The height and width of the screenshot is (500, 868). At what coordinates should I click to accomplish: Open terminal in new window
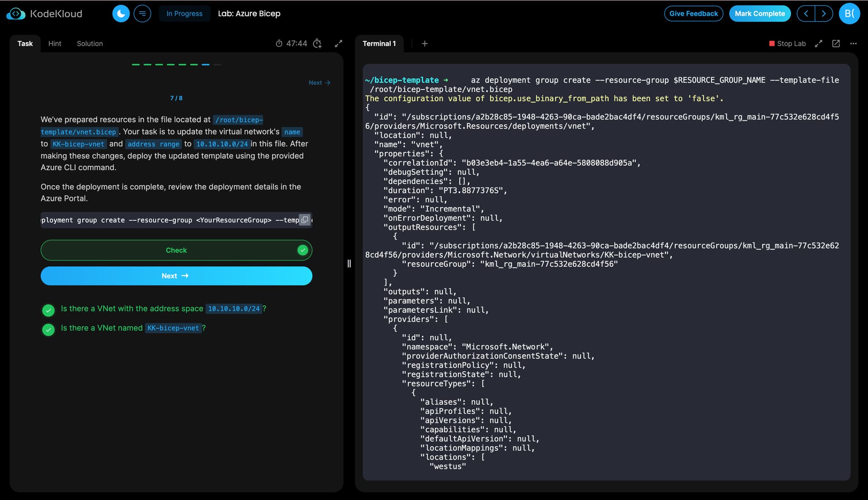[836, 43]
